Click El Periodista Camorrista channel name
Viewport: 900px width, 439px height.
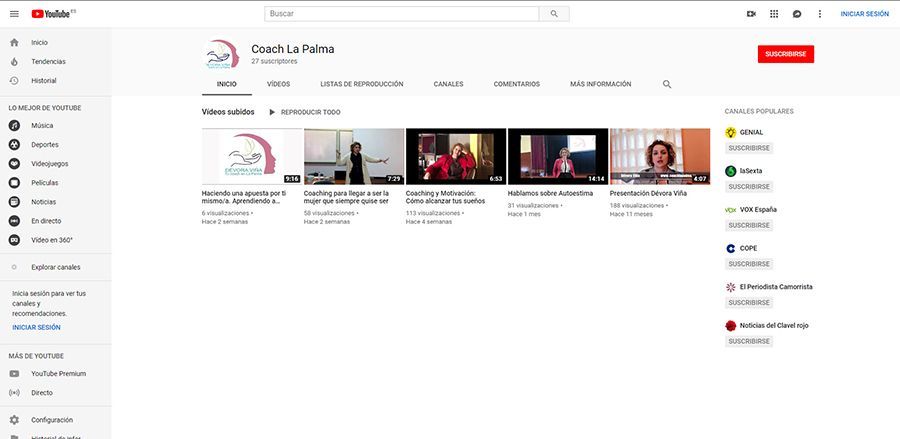[776, 287]
